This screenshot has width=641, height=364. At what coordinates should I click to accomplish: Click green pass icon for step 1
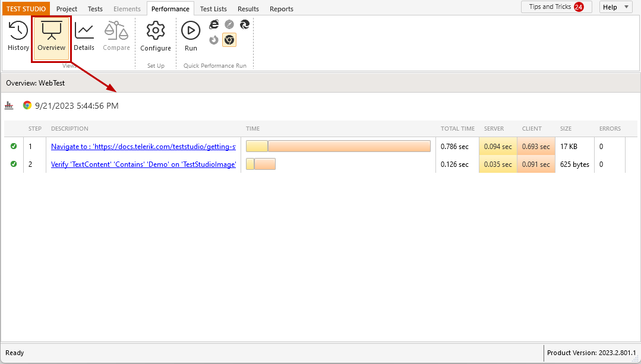click(x=14, y=146)
